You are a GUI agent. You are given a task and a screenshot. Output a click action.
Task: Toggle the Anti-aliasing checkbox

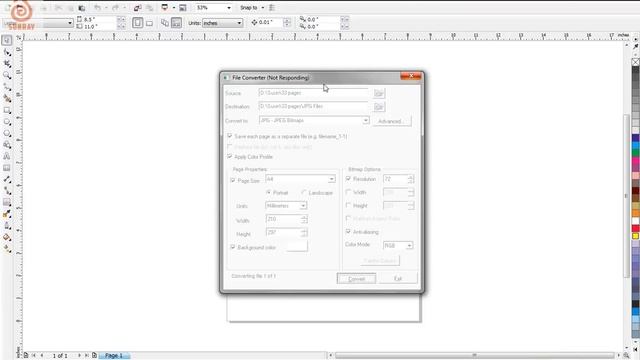pyautogui.click(x=348, y=231)
